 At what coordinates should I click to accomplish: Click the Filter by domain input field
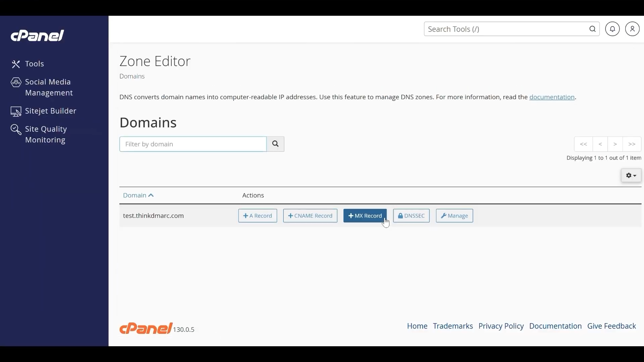pos(193,144)
